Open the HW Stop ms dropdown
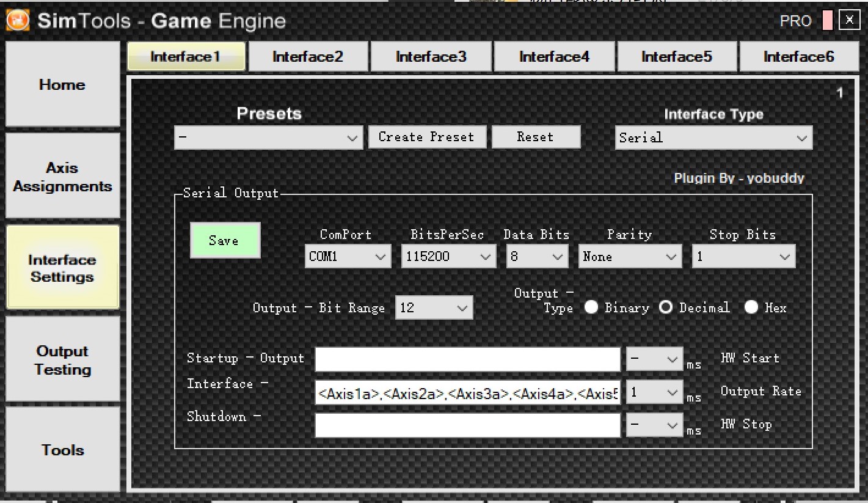 (654, 425)
